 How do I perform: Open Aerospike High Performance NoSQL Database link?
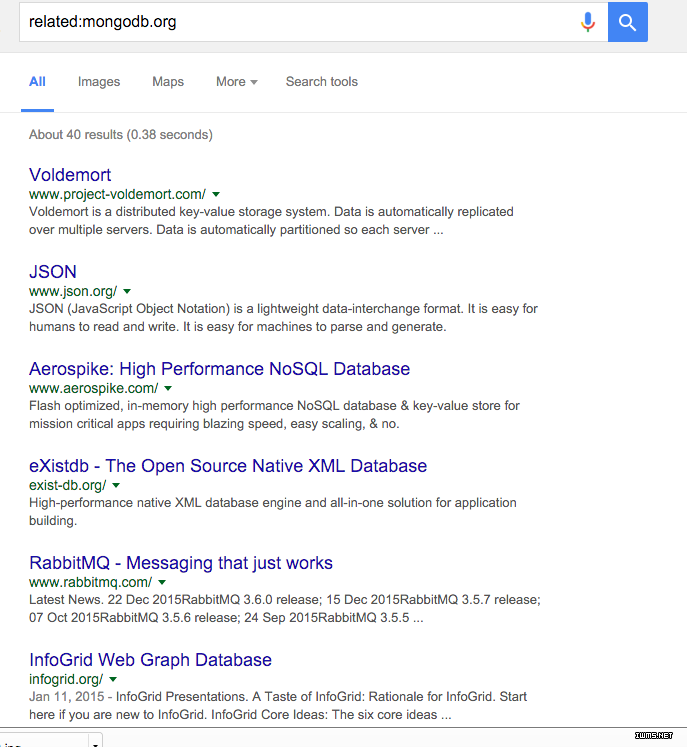(x=220, y=369)
